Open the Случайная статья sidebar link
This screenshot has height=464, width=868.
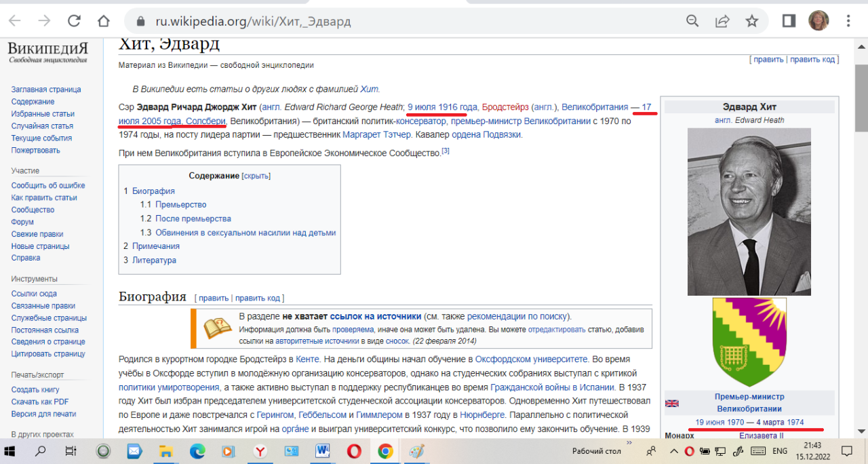pos(42,126)
